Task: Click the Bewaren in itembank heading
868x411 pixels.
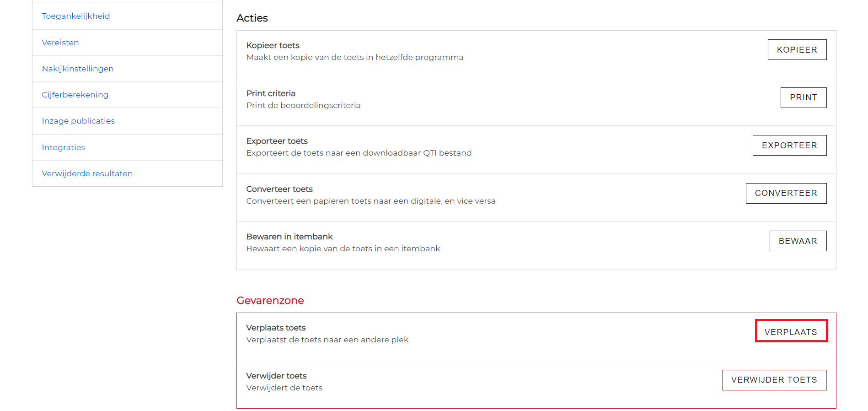Action: 289,237
